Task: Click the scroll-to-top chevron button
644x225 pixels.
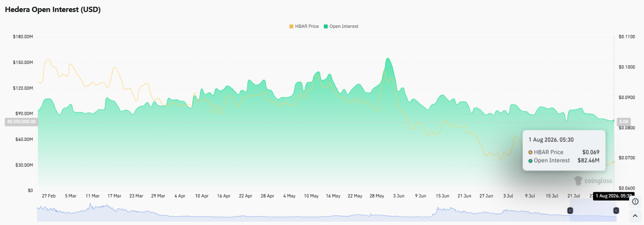Action: 635,215
